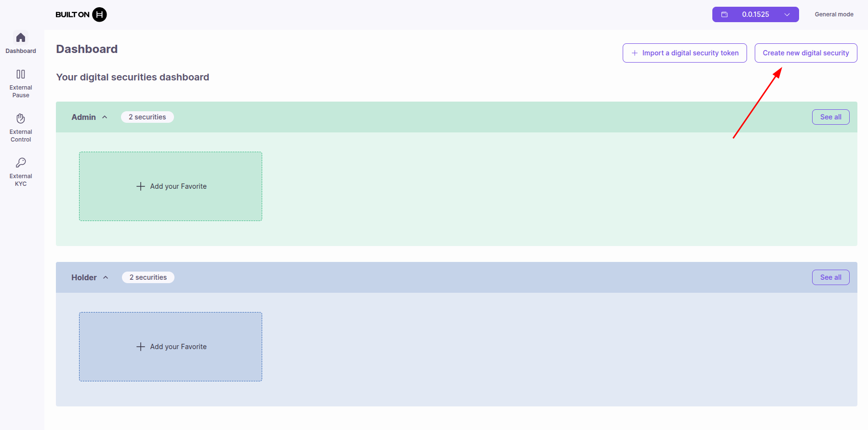Click the plus icon in Holder favorite card
868x430 pixels.
pos(141,346)
